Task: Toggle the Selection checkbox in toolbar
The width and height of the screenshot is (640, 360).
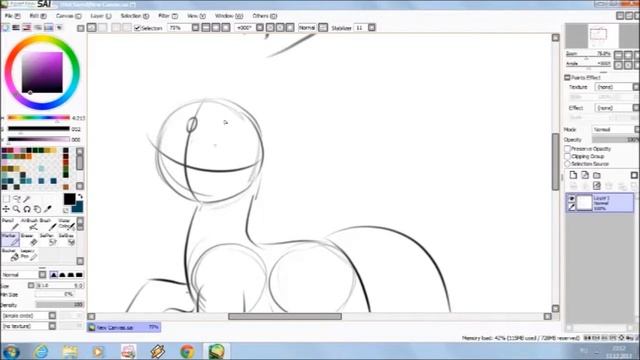Action: (138, 28)
